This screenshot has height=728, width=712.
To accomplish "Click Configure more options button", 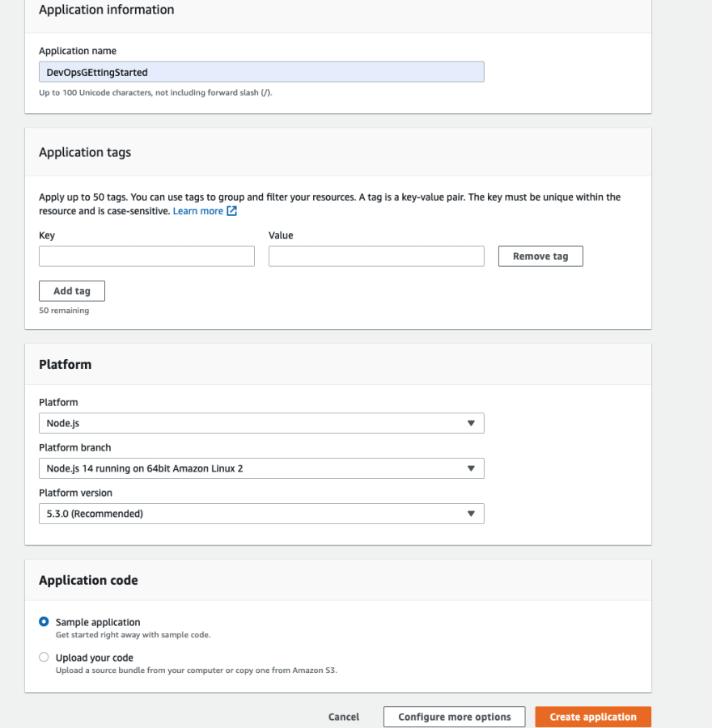I will [454, 717].
